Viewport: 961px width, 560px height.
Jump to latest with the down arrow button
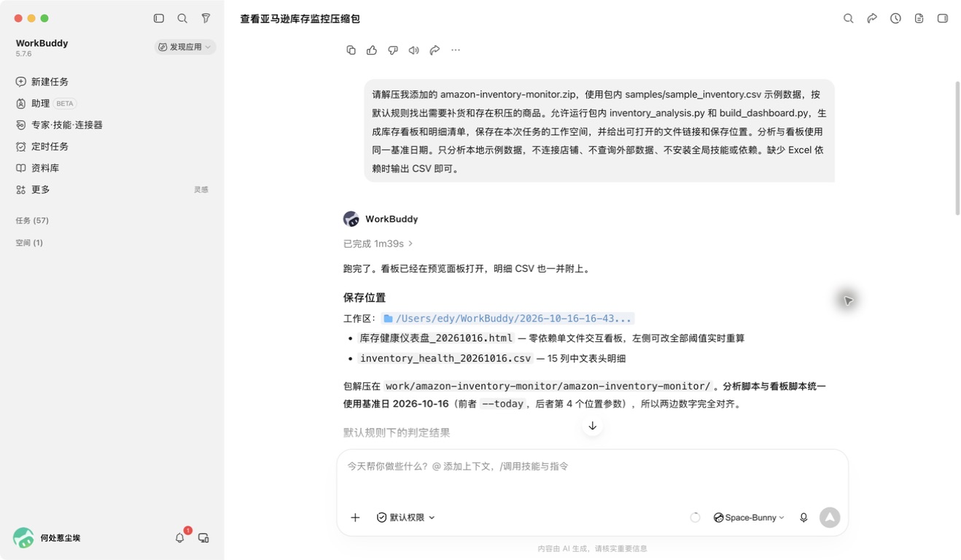(x=592, y=426)
